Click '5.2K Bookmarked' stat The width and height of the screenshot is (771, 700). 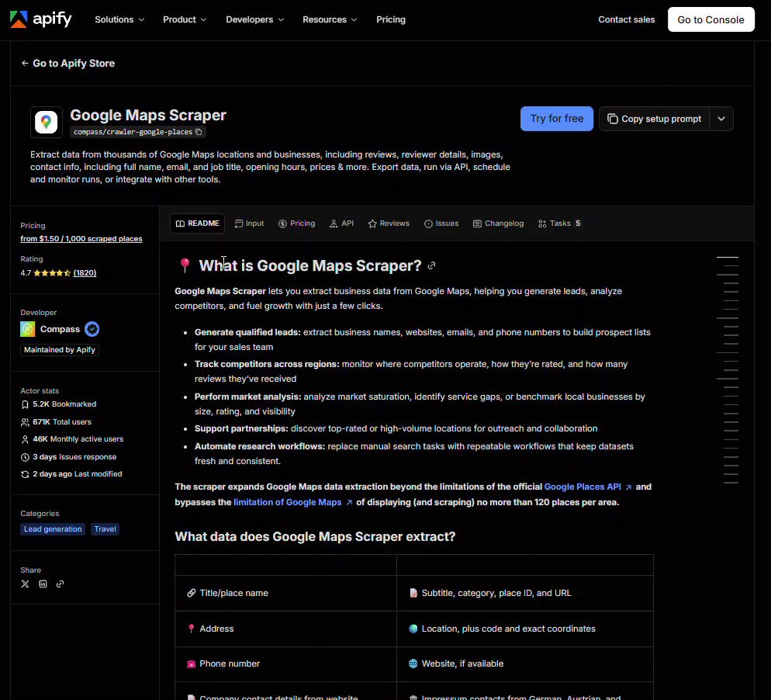(x=59, y=404)
